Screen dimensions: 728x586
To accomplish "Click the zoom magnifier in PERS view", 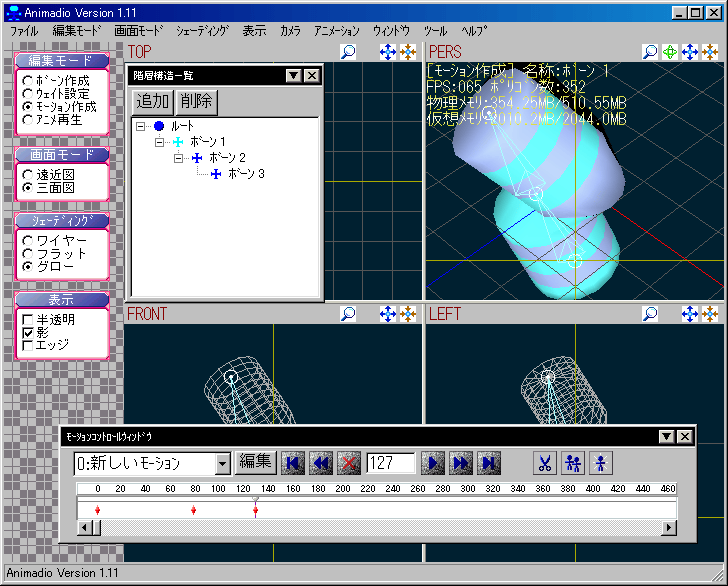I will [x=650, y=52].
